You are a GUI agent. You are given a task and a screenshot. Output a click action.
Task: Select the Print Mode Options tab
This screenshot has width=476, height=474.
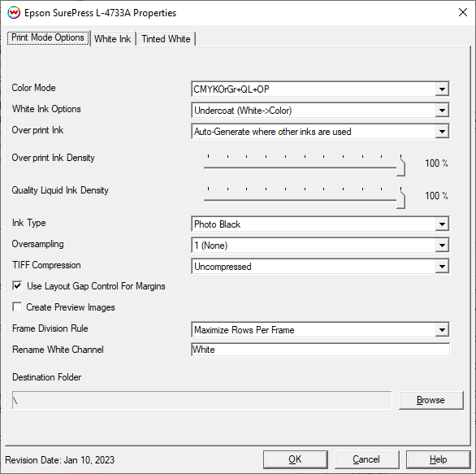pos(48,37)
